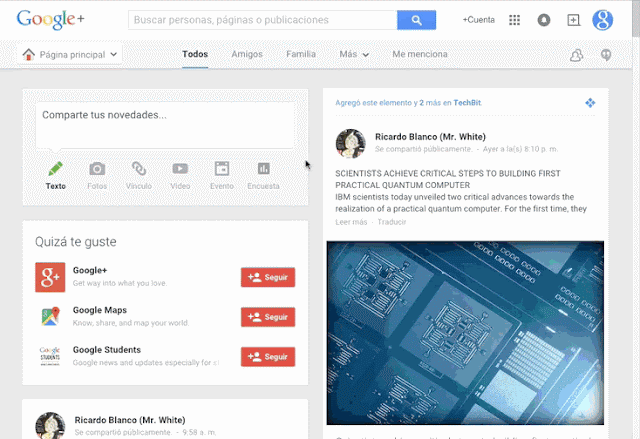Open Ricardo Blanco name on quantum post
Image resolution: width=640 pixels, height=439 pixels.
point(430,137)
